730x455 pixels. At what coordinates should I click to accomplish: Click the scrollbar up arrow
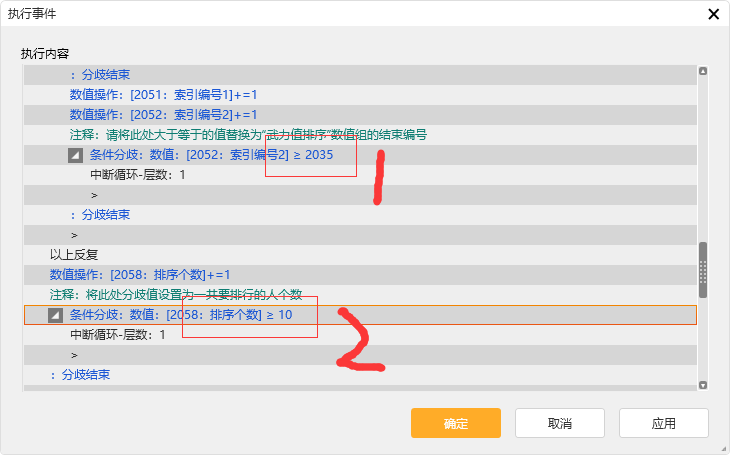point(702,72)
